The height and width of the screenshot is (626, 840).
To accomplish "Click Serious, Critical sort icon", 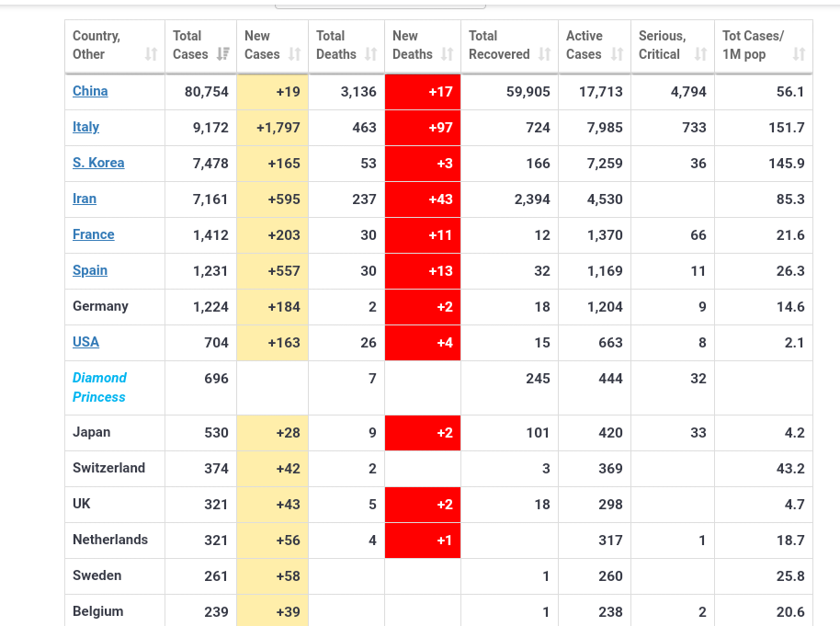I will point(701,54).
